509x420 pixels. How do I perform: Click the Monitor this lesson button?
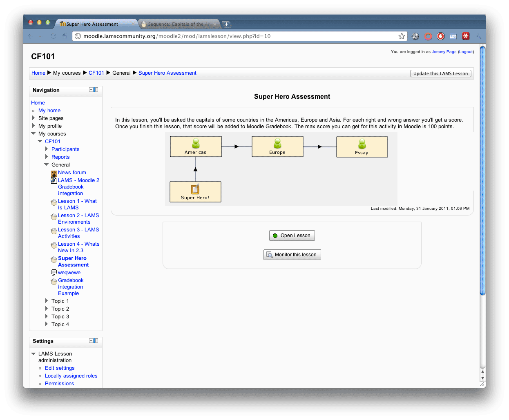coord(292,255)
